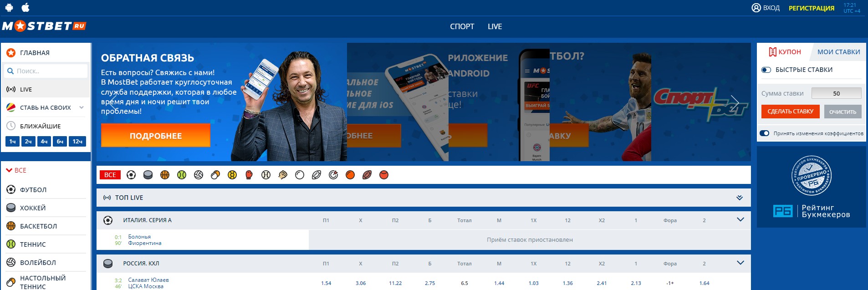The width and height of the screenshot is (868, 290).
Task: Select the draw odds 3.06
Action: tap(361, 283)
